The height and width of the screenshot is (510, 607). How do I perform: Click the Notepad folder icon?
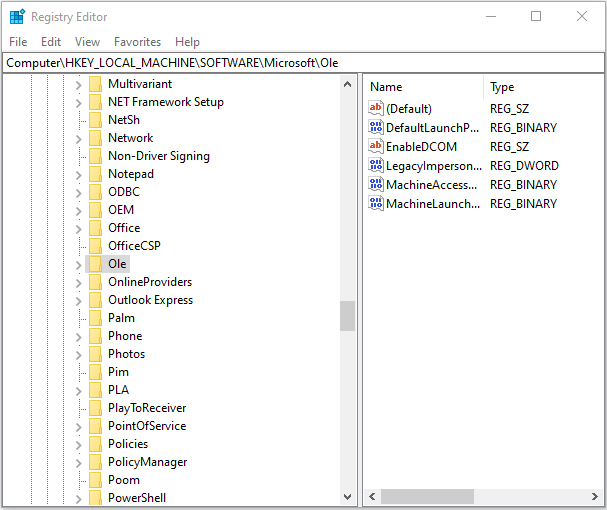tap(95, 174)
